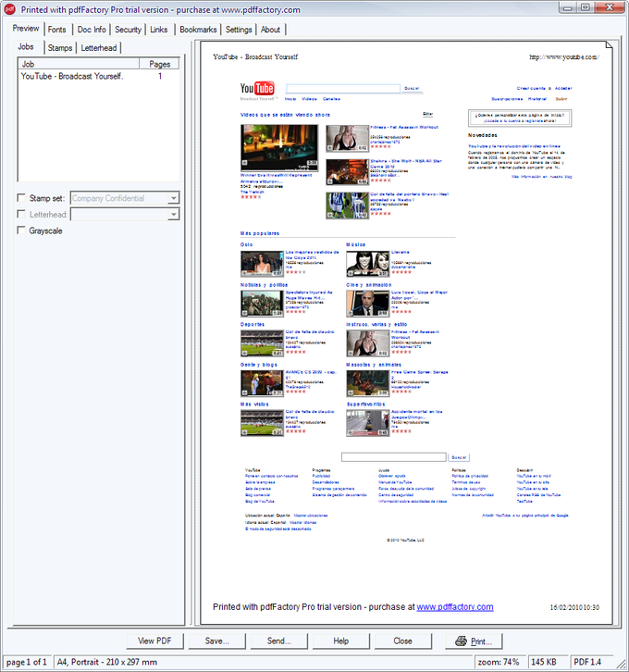Click the pdfFactory red app icon in title bar

click(x=10, y=9)
